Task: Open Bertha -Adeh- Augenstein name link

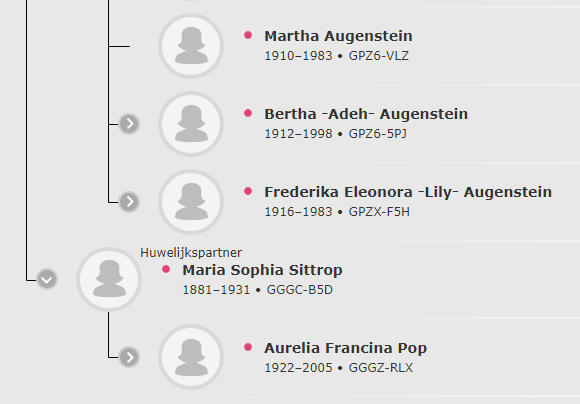Action: point(366,114)
